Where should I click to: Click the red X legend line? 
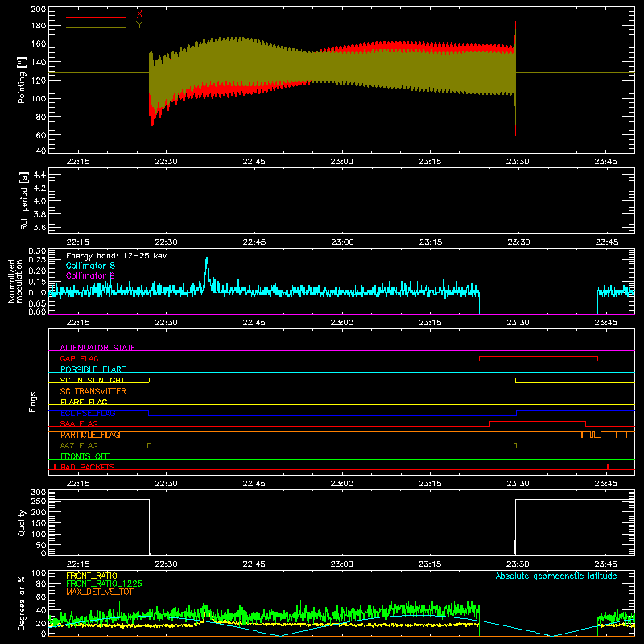[x=96, y=17]
